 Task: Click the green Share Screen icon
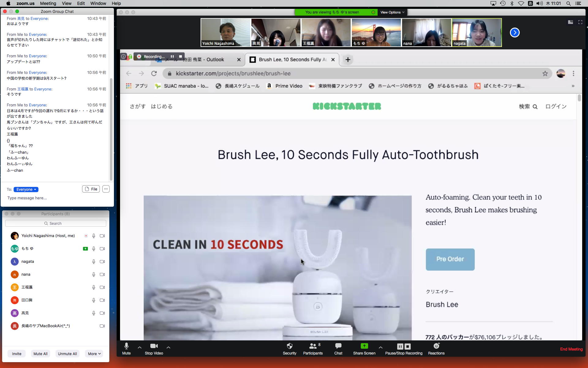pyautogui.click(x=364, y=346)
